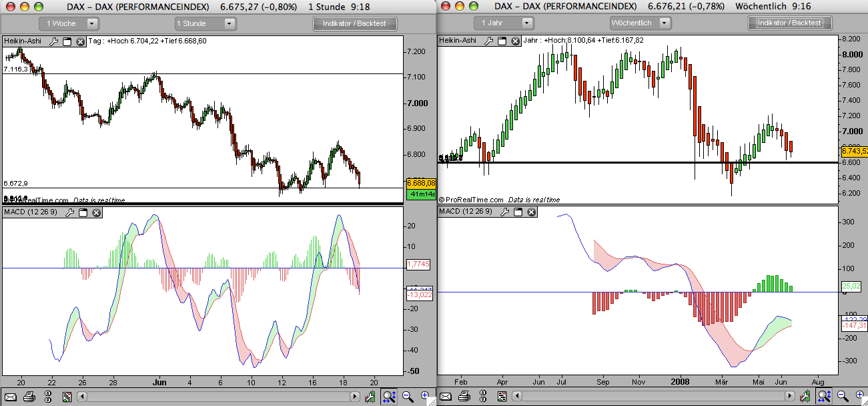
Task: Open chart list icon in hourly window
Action: point(67,397)
